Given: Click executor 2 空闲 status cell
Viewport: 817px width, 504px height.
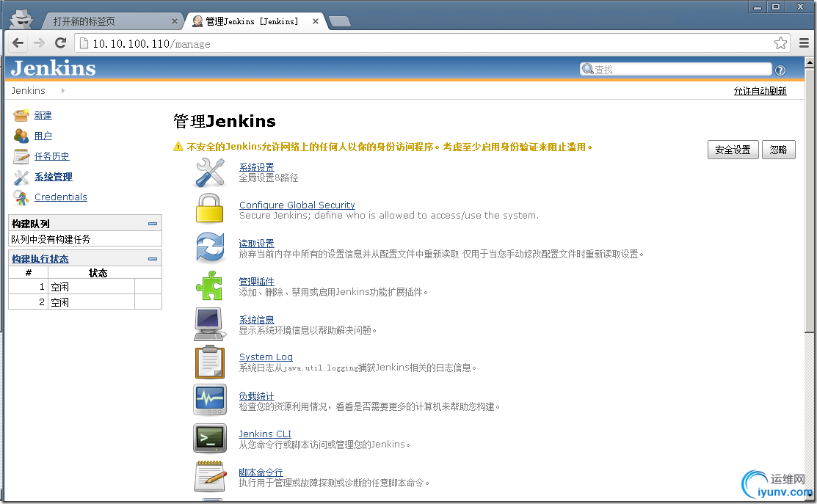Looking at the screenshot, I should click(91, 302).
